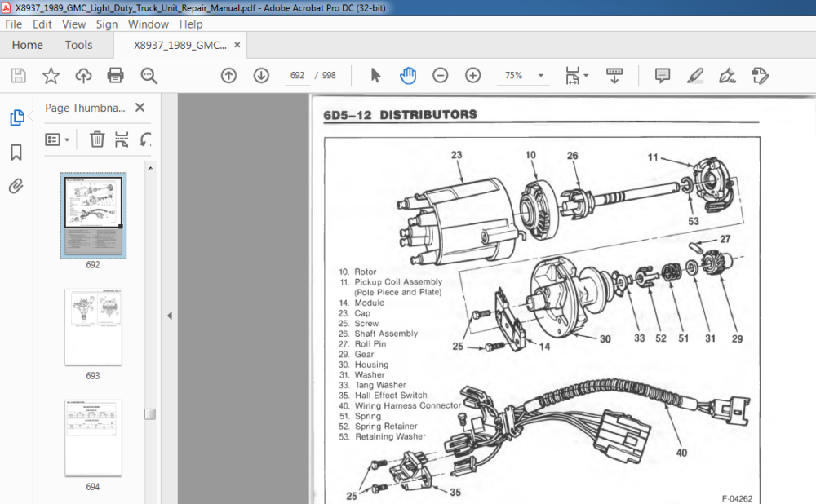Select the arrow selection tool
This screenshot has width=816, height=504.
click(375, 75)
